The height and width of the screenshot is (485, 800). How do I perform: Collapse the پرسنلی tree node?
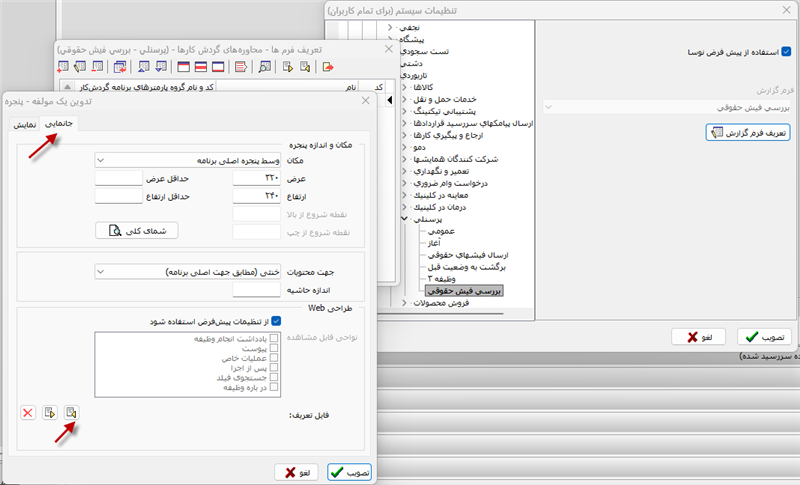pos(405,216)
